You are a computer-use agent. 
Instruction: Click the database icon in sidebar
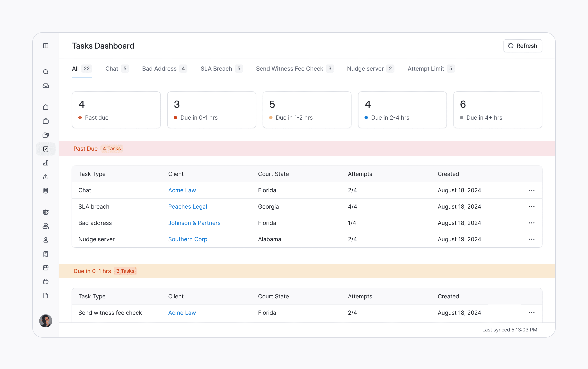[46, 191]
